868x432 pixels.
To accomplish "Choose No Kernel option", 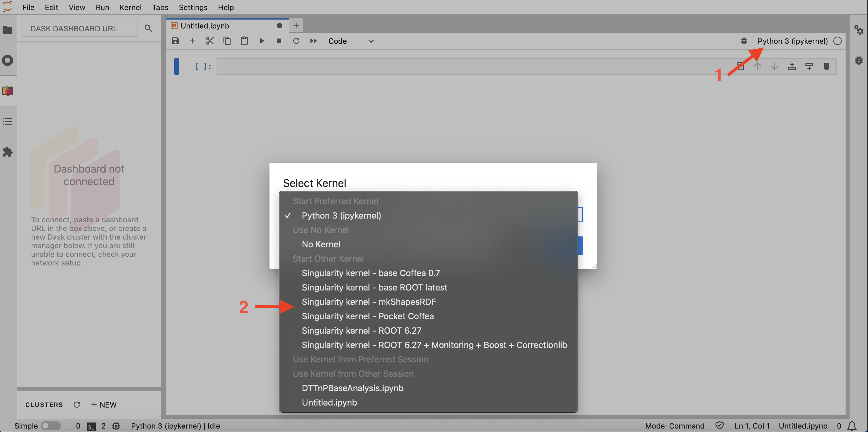I will [x=428, y=244].
